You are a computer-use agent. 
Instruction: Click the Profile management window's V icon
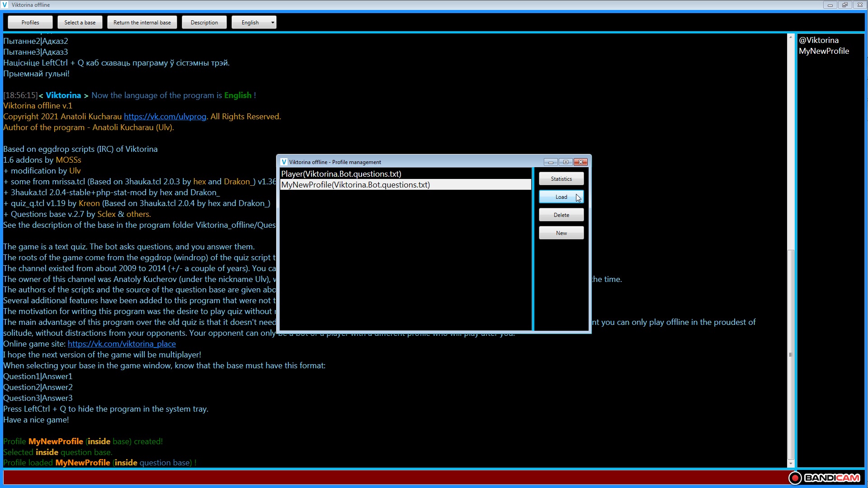(x=284, y=162)
